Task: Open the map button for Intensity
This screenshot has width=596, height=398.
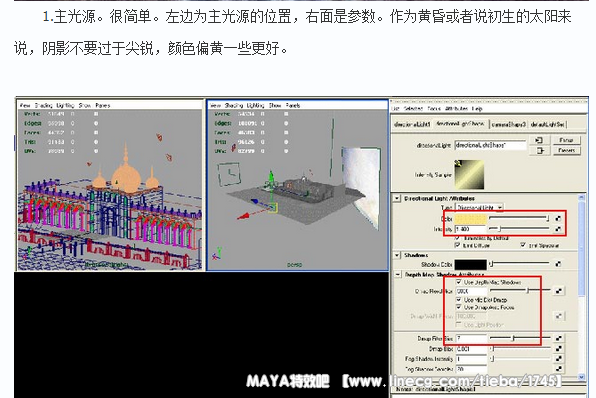Action: [558, 228]
